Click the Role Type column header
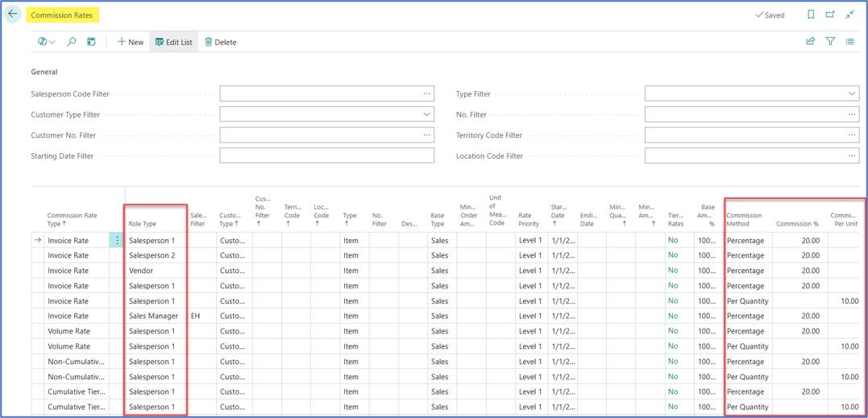Viewport: 868px width, 418px height. tap(143, 224)
